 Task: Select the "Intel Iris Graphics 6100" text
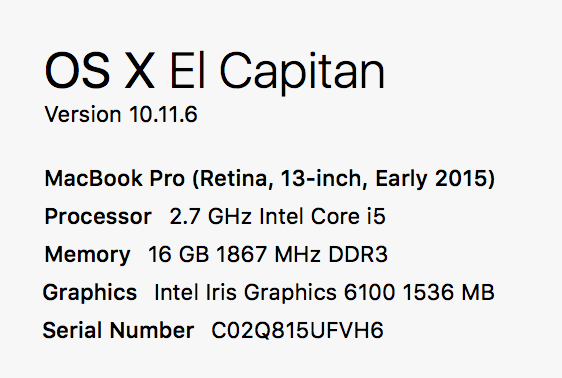click(x=275, y=293)
